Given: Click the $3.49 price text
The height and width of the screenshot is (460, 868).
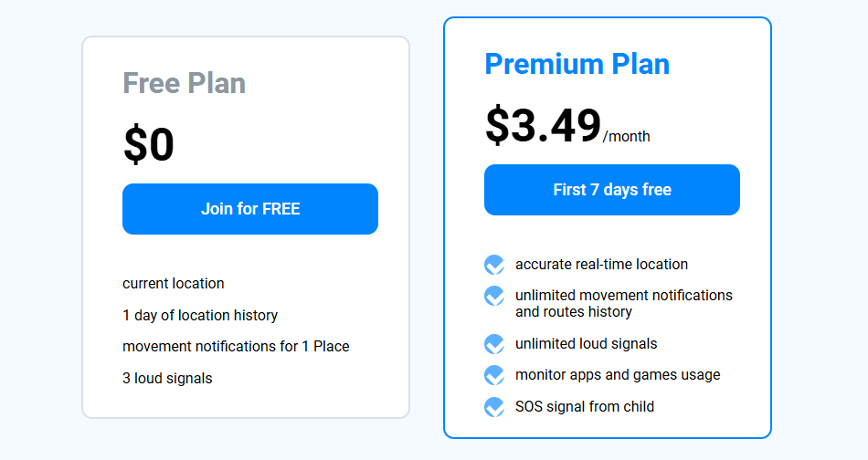Looking at the screenshot, I should point(543,126).
